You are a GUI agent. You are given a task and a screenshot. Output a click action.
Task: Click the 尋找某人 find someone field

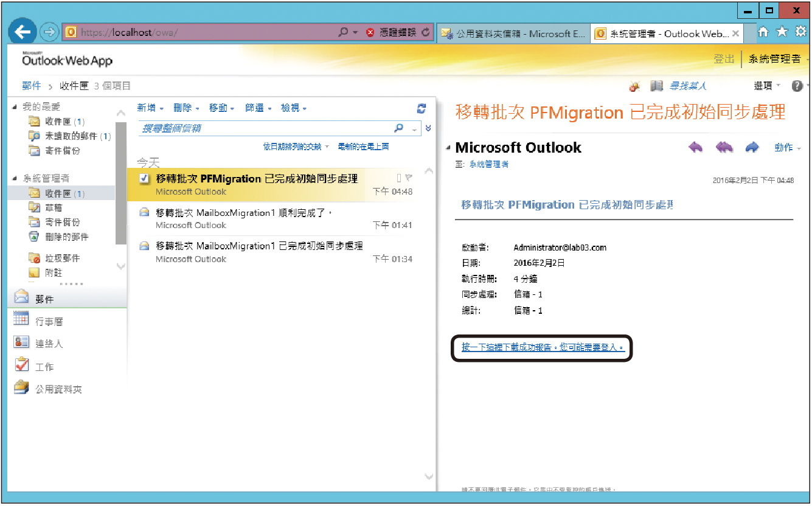pos(687,86)
